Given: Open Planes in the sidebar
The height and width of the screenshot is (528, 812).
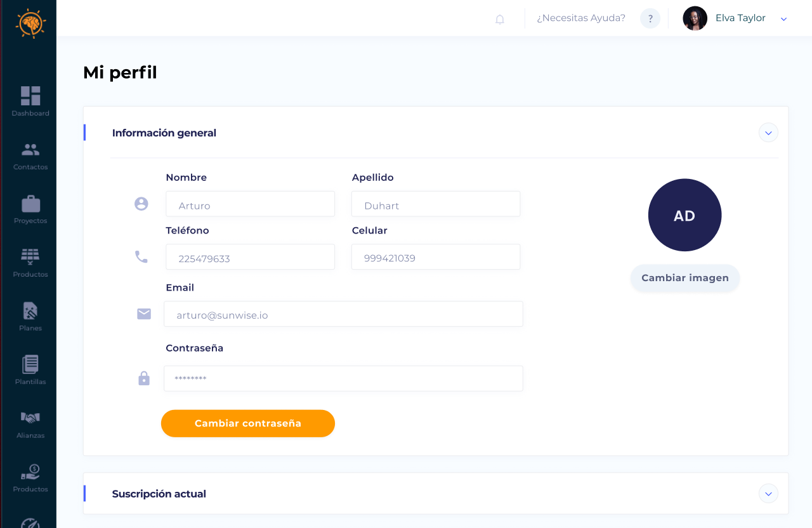Looking at the screenshot, I should (x=30, y=311).
